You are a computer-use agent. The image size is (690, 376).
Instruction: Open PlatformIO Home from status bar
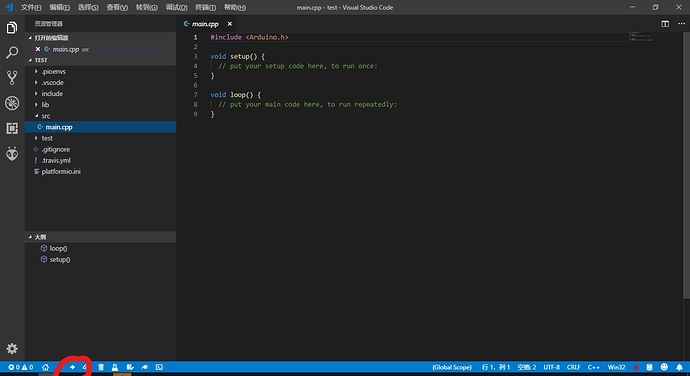45,367
